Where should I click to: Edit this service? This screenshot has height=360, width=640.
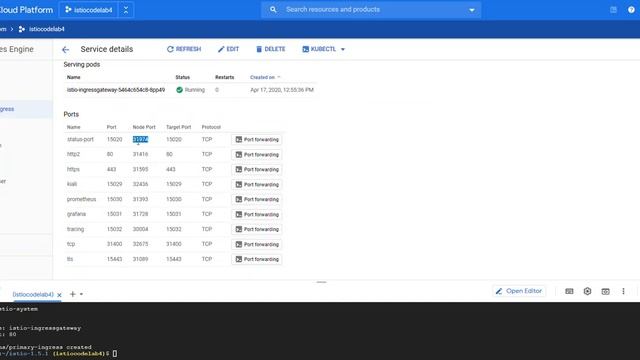click(x=229, y=49)
